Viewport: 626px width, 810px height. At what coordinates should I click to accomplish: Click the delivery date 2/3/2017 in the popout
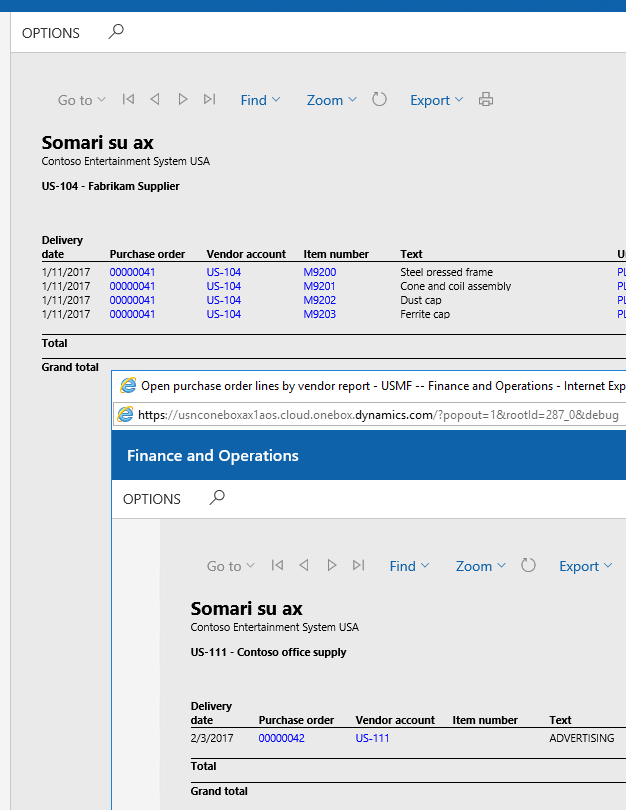pos(212,738)
